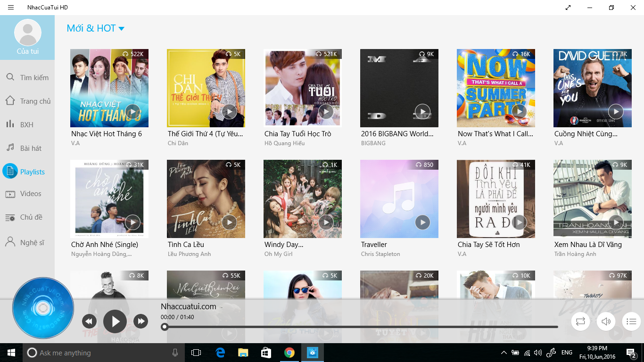
Task: Play Thế Giới Thứ 4 album
Action: click(x=230, y=112)
